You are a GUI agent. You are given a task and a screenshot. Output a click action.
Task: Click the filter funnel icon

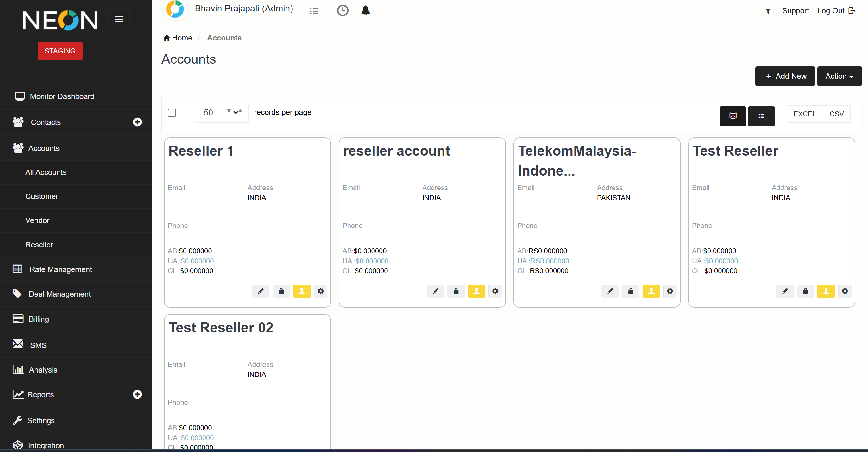(x=768, y=11)
